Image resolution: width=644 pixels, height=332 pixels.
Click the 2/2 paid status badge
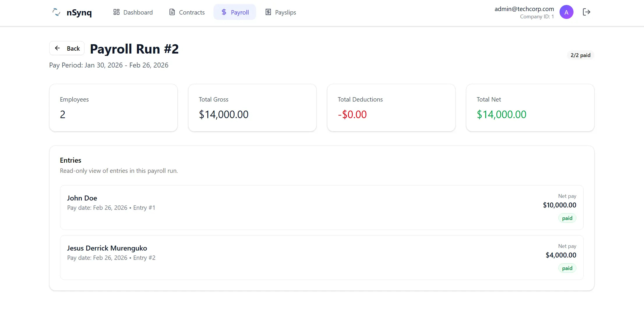[x=580, y=55]
